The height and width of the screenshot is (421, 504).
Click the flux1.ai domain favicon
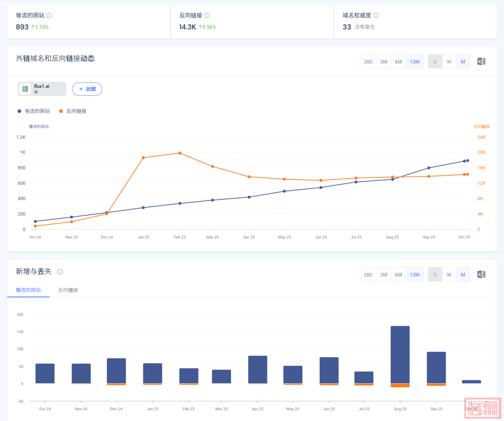(25, 89)
